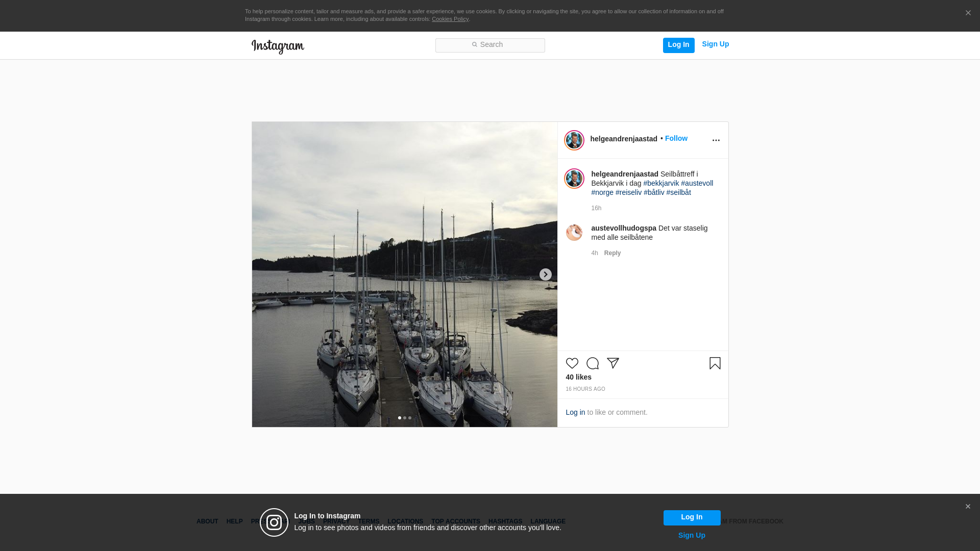Click the blue Log In header button
The width and height of the screenshot is (980, 551).
pyautogui.click(x=678, y=45)
